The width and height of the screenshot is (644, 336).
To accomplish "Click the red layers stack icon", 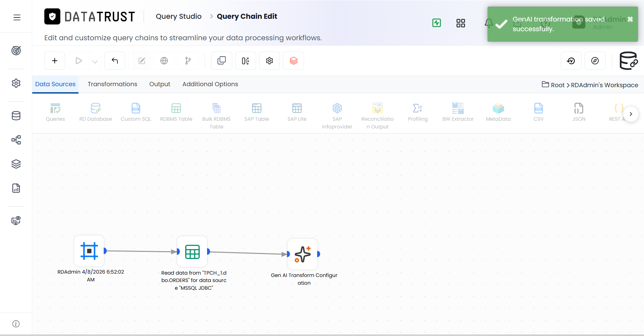I will 294,61.
